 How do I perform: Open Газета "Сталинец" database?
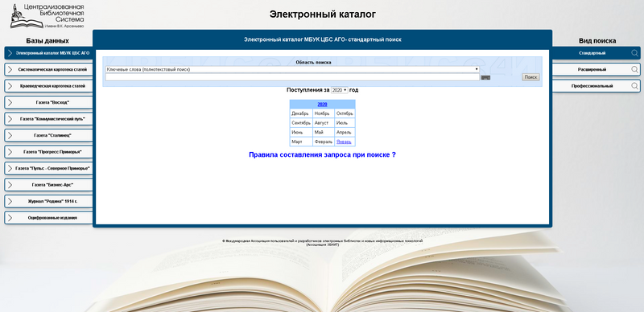click(x=49, y=135)
